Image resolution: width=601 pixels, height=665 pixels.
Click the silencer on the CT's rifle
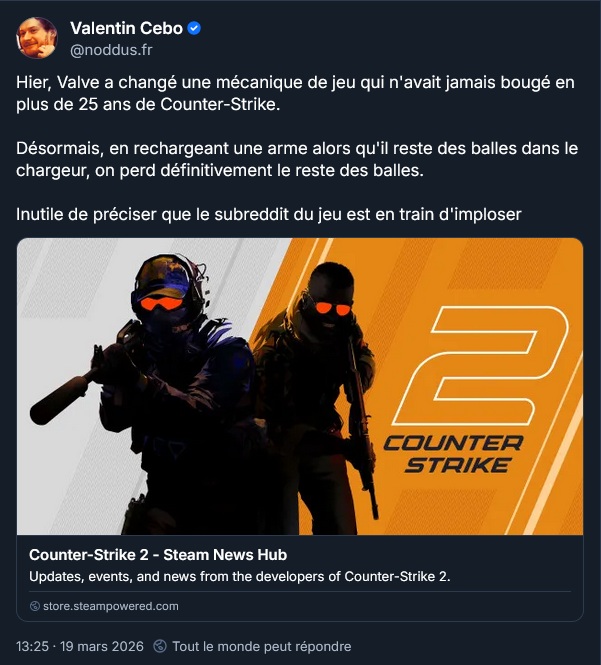[59, 400]
